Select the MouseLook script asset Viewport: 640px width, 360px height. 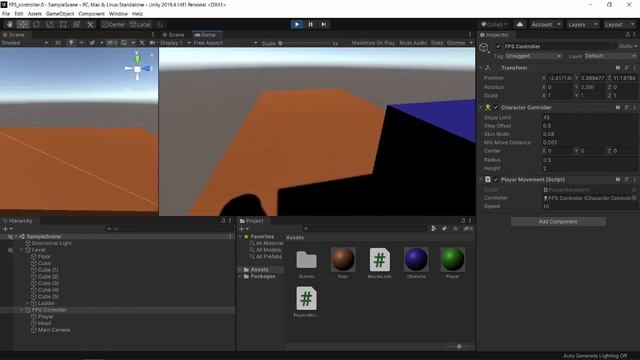(x=379, y=263)
